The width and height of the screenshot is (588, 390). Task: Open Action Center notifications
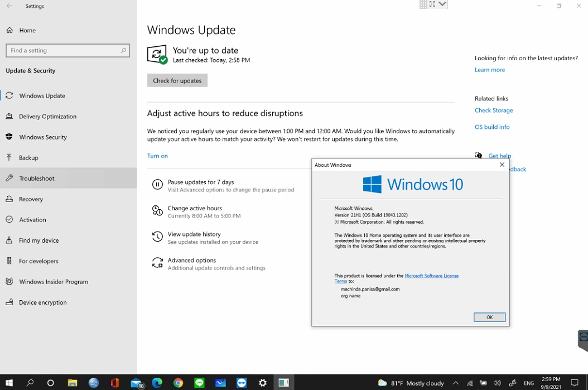pyautogui.click(x=574, y=383)
